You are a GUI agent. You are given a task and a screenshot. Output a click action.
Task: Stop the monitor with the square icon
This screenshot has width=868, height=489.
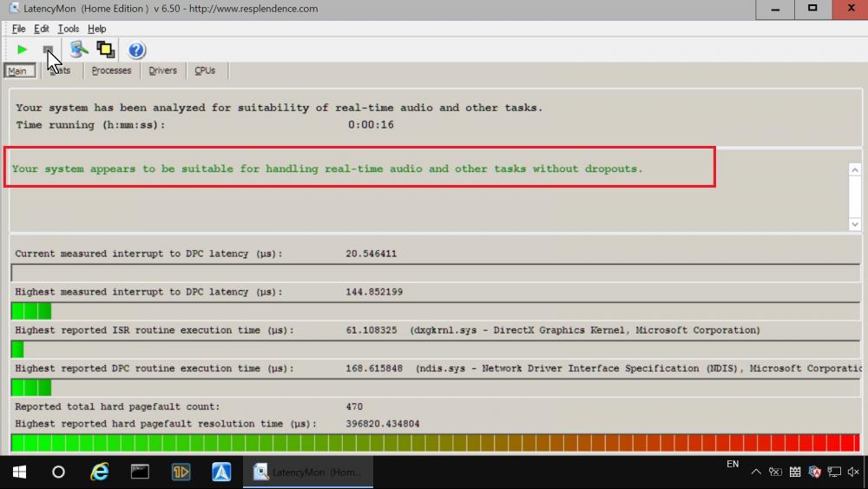coord(48,50)
